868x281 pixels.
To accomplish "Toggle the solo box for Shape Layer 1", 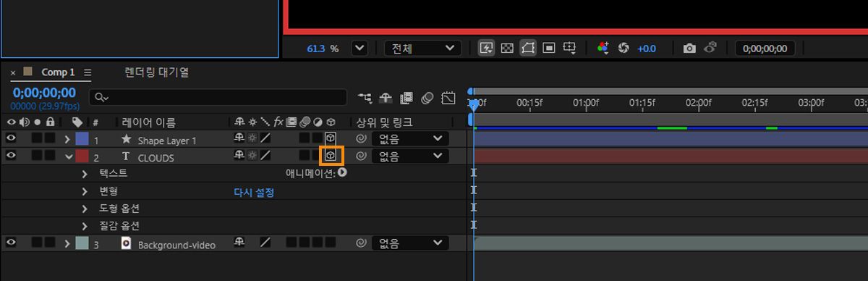I will pyautogui.click(x=36, y=138).
